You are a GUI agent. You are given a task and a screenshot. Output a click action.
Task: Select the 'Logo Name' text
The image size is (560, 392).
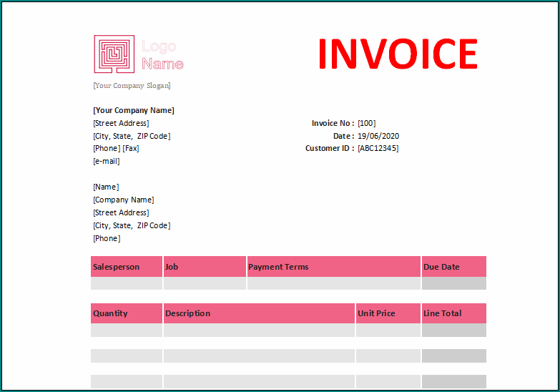pos(162,55)
